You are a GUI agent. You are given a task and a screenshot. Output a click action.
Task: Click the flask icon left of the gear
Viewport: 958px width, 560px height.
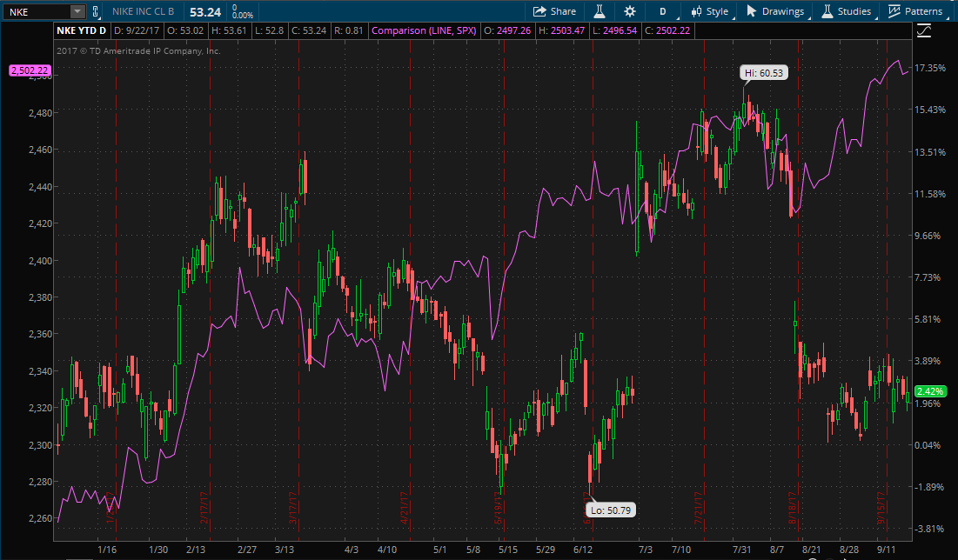pyautogui.click(x=599, y=11)
